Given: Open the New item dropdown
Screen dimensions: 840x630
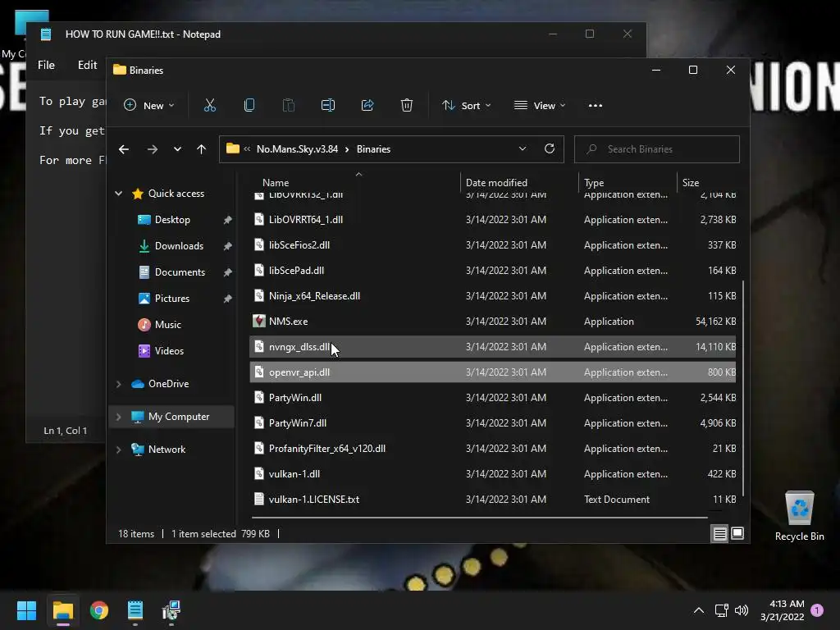Looking at the screenshot, I should point(149,106).
